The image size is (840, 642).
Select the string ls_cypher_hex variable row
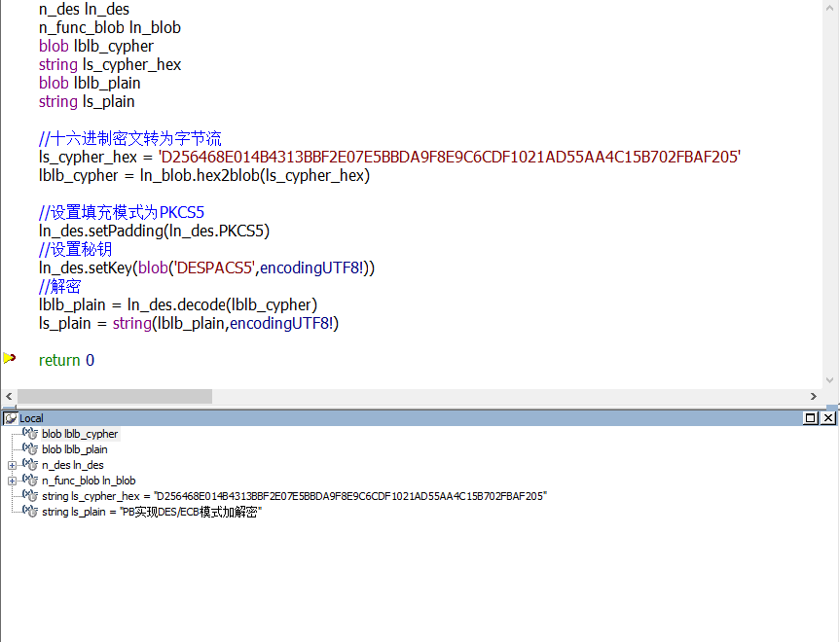coord(294,496)
